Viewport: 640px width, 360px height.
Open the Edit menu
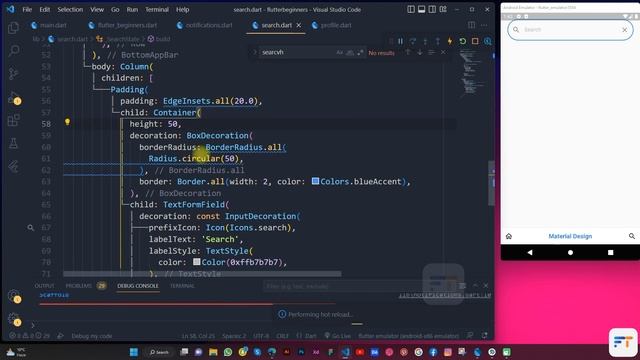click(45, 9)
